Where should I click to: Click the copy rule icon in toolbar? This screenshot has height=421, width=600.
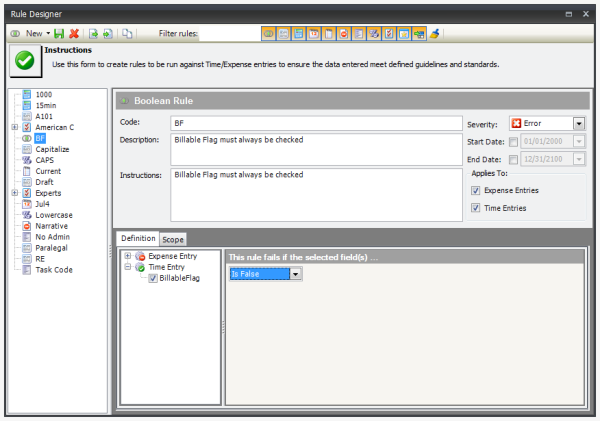tap(127, 33)
